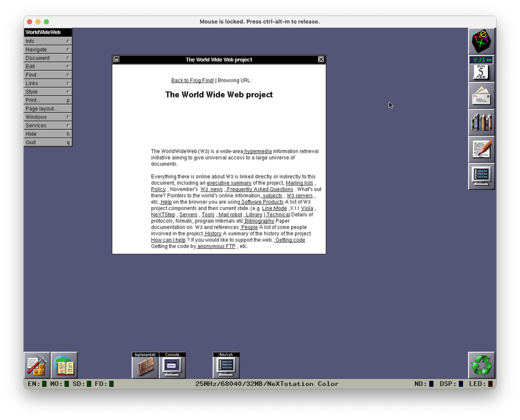
Task: Follow the Software Products link
Action: tap(262, 202)
